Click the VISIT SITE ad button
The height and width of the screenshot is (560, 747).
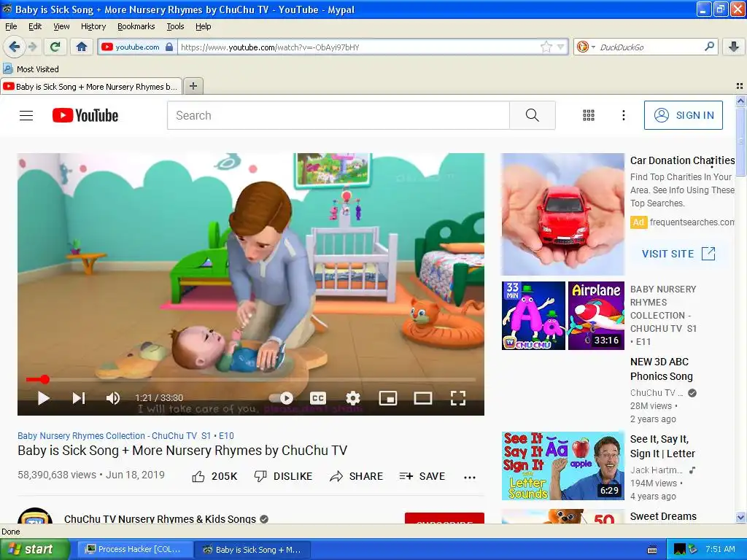point(678,254)
